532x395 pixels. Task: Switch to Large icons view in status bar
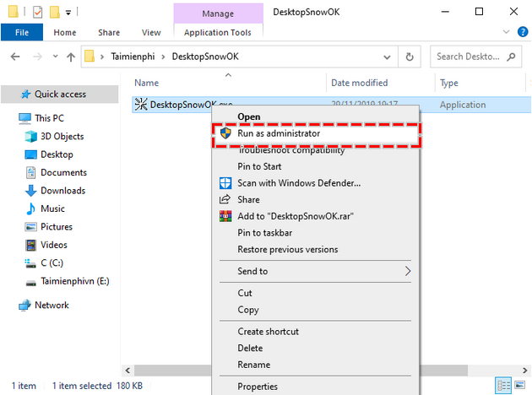[520, 386]
